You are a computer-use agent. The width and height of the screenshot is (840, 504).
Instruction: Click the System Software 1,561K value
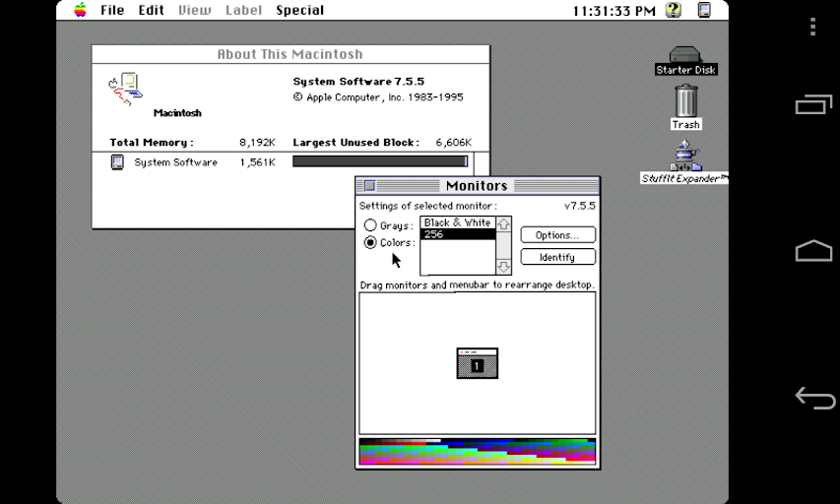click(257, 162)
